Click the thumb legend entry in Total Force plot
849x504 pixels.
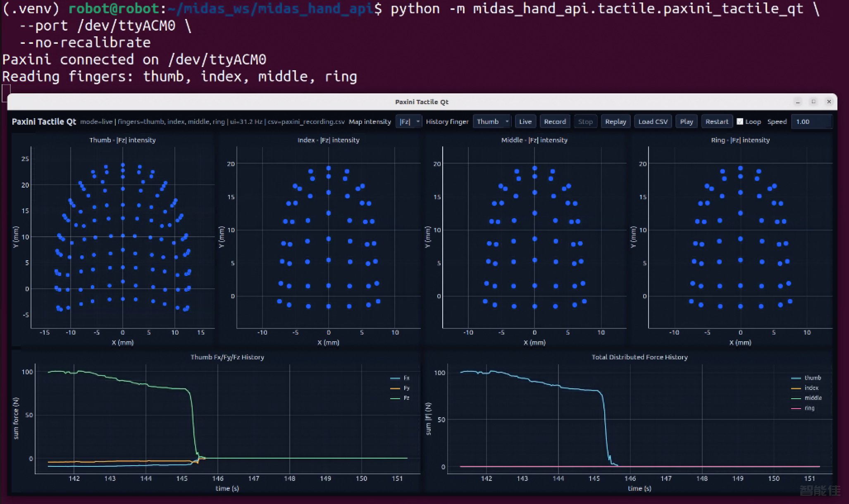click(806, 378)
